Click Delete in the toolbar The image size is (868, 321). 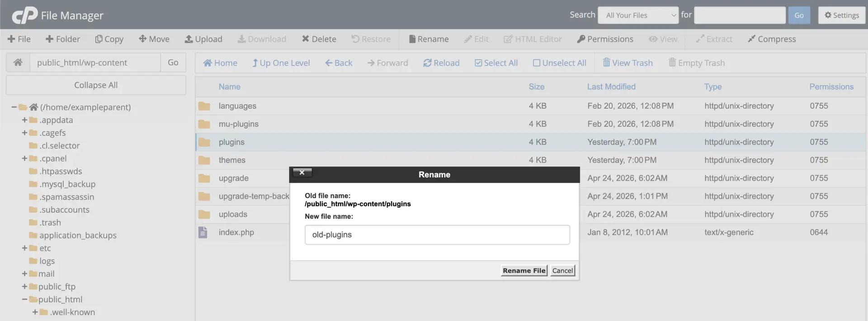(319, 39)
